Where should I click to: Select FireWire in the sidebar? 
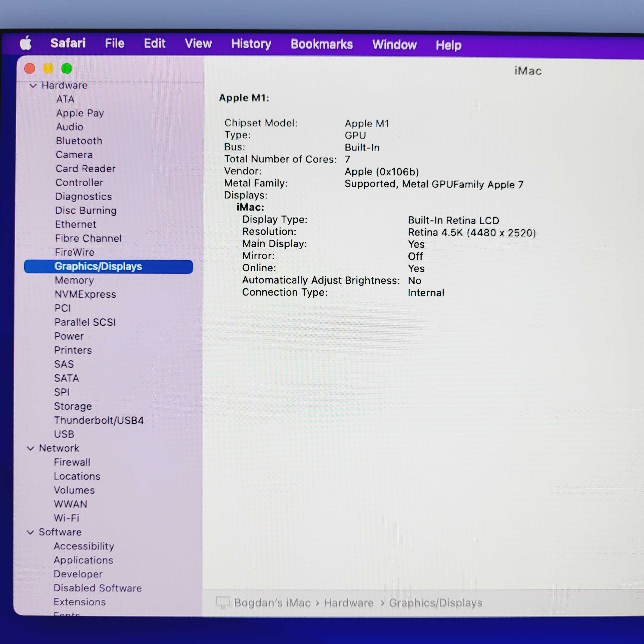75,252
